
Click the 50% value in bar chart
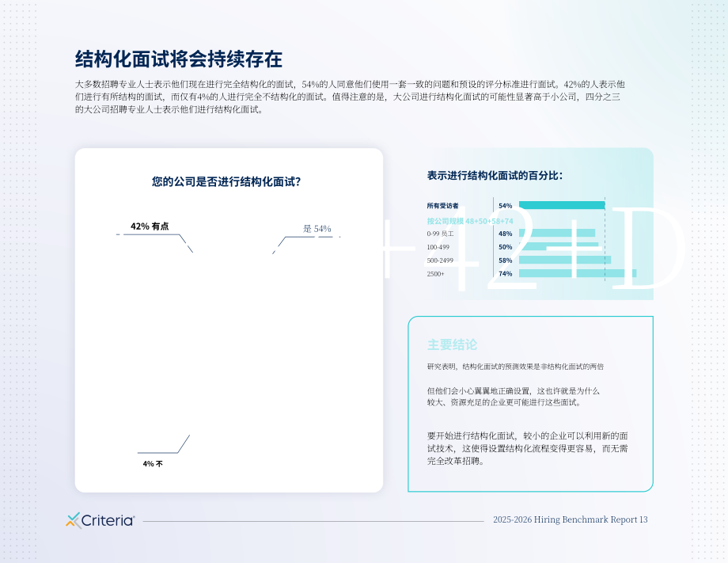click(x=505, y=247)
